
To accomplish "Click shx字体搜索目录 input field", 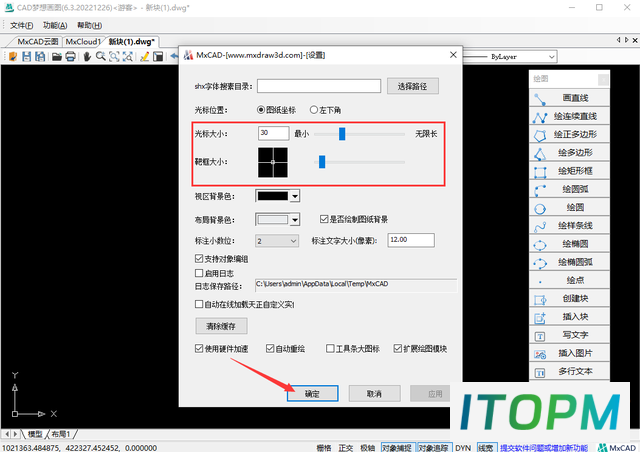I will tap(319, 86).
